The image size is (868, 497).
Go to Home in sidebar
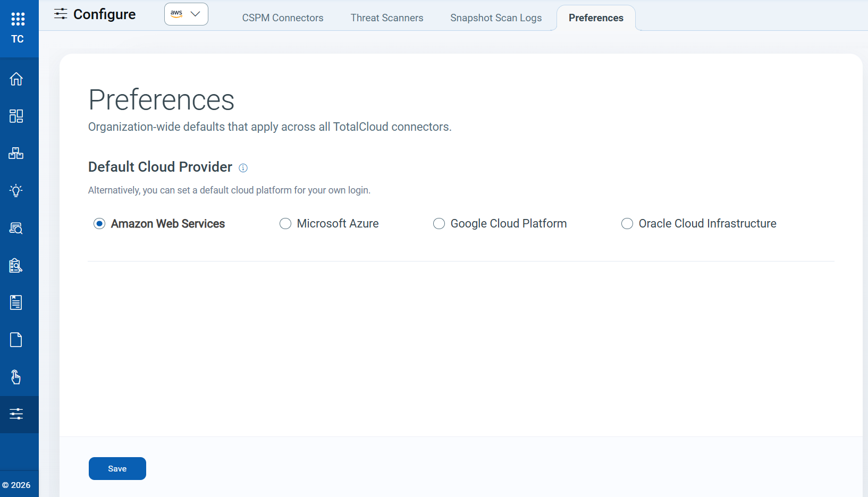click(16, 79)
